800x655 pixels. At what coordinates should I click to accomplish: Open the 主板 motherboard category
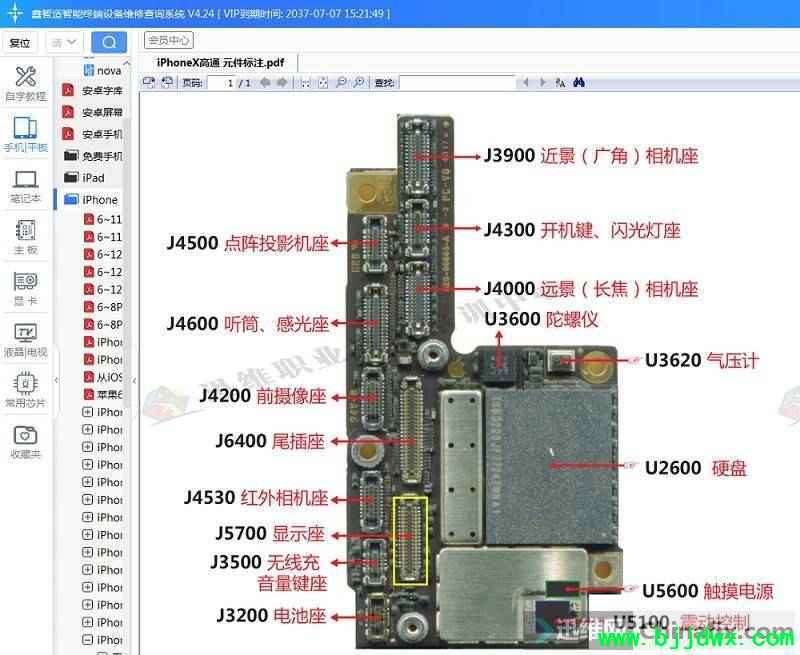tap(26, 236)
